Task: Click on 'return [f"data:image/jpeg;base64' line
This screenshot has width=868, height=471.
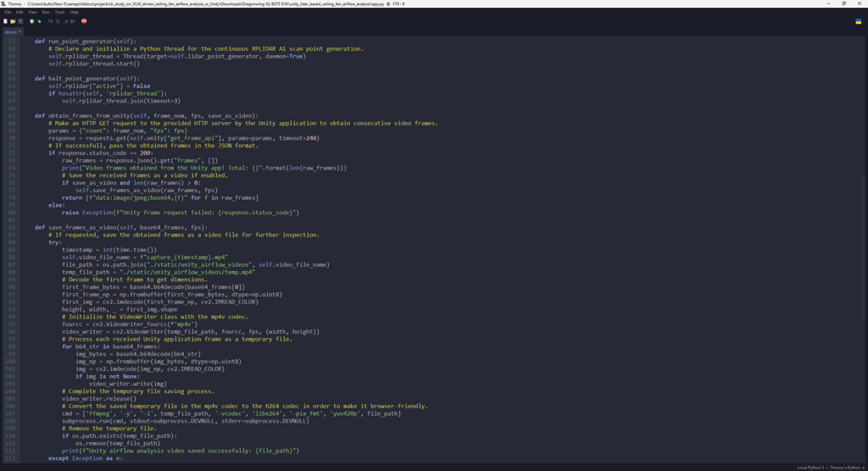Action: [160, 197]
